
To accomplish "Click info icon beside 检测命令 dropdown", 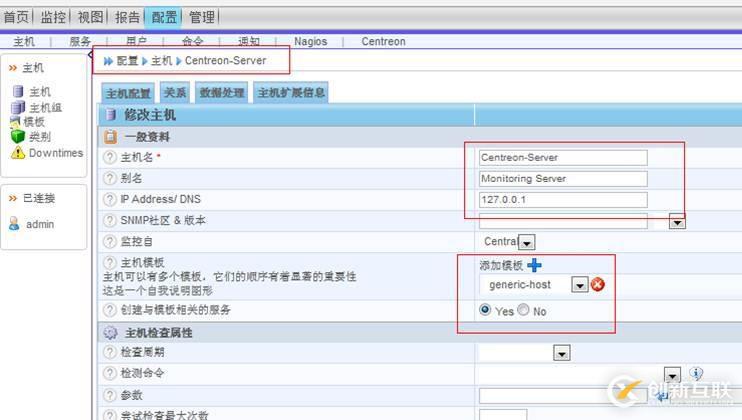I will point(696,374).
